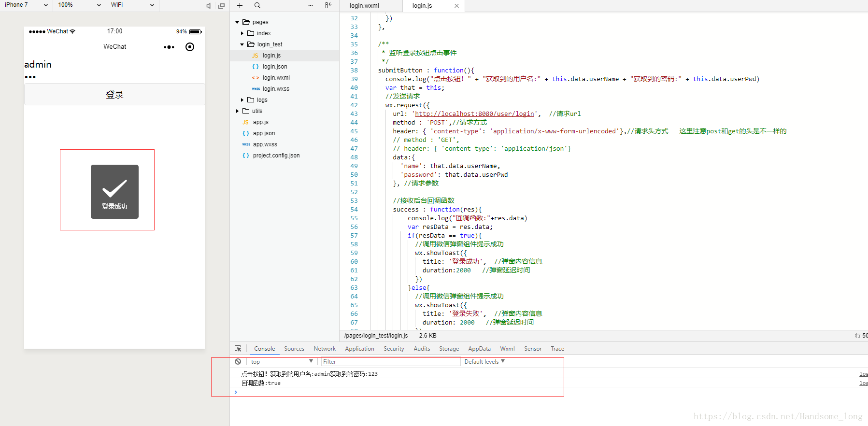Click the plus icon to add file

tap(240, 5)
